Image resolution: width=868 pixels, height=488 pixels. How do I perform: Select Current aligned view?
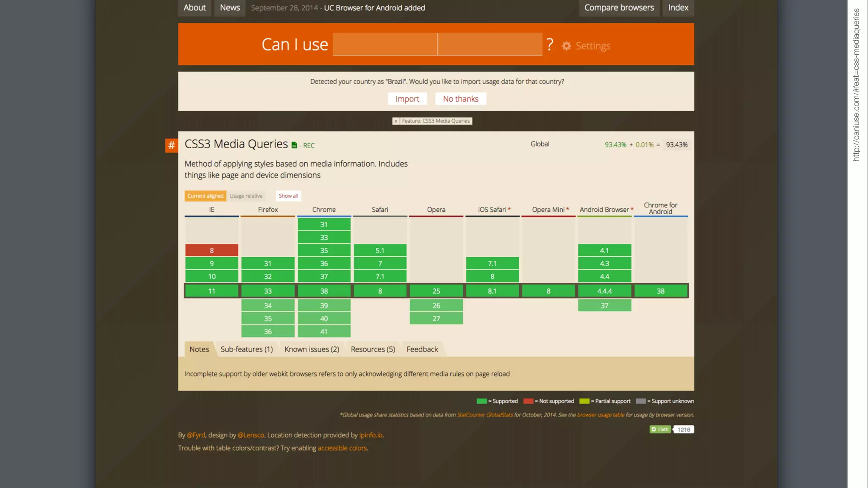pos(205,196)
